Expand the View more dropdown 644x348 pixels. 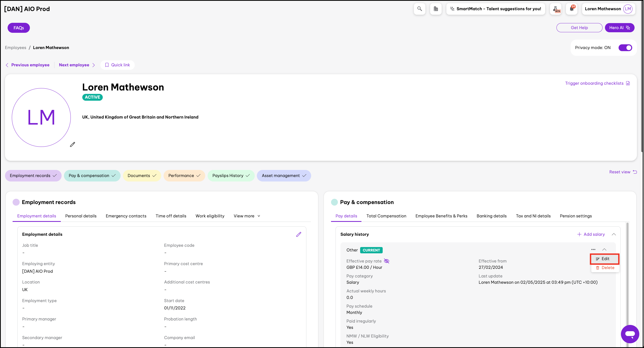(247, 216)
